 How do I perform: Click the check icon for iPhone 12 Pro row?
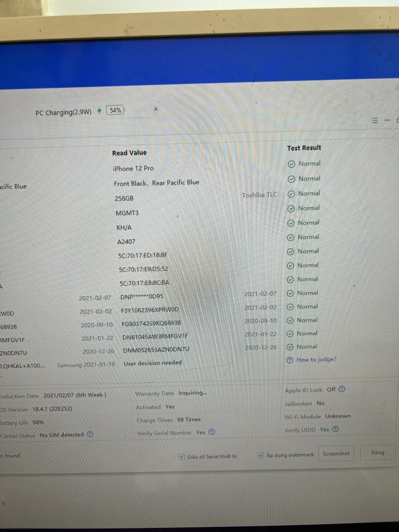291,164
